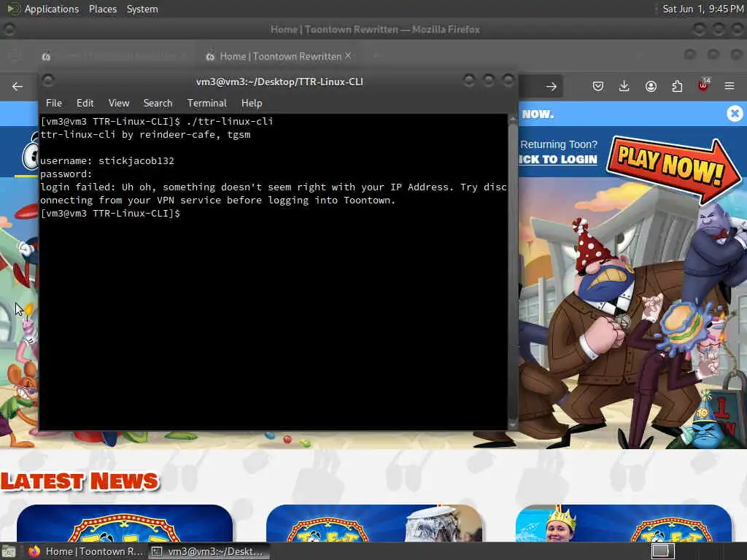Click the username stickjacob132 text in terminal
The height and width of the screenshot is (560, 747).
tap(136, 160)
